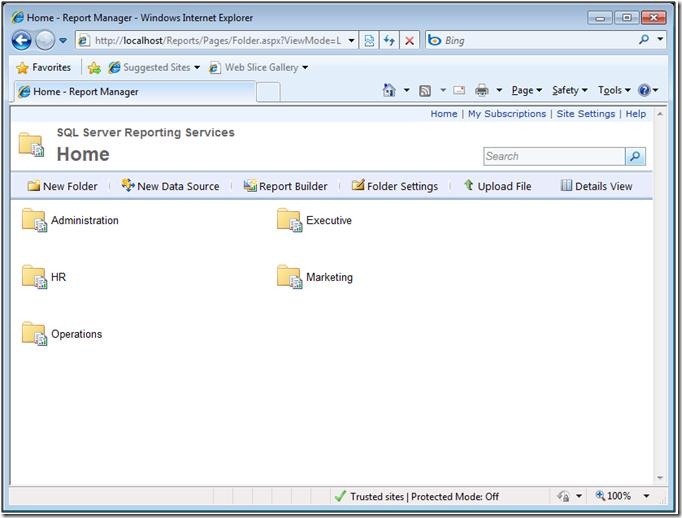This screenshot has width=682, height=518.
Task: Click the large Home folder icon in header
Action: tap(31, 144)
